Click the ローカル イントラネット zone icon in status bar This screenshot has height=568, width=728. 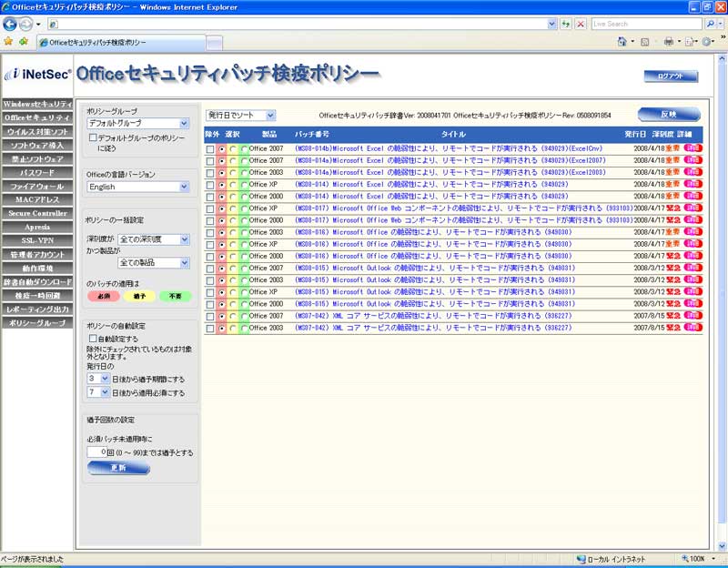[x=581, y=559]
